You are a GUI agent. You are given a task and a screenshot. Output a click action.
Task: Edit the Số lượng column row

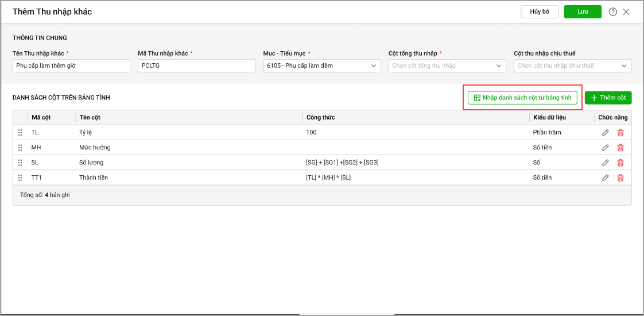coord(605,163)
